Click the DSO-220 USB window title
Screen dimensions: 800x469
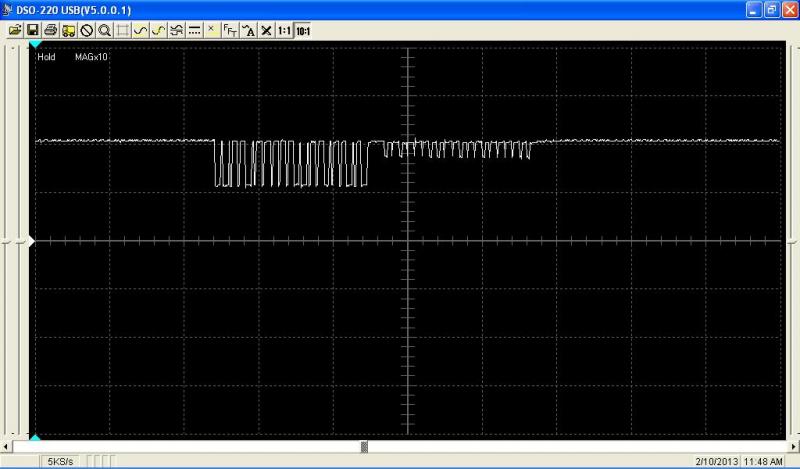point(73,10)
